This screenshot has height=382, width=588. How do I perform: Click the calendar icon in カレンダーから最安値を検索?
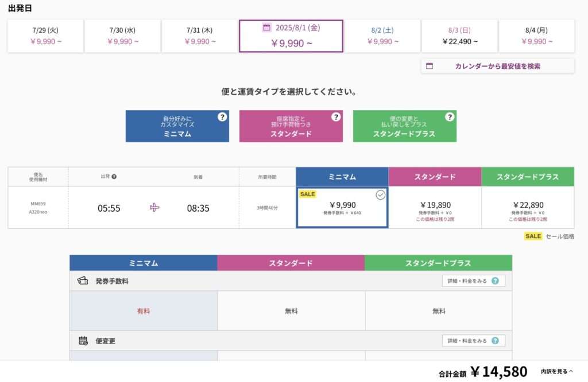[x=430, y=66]
